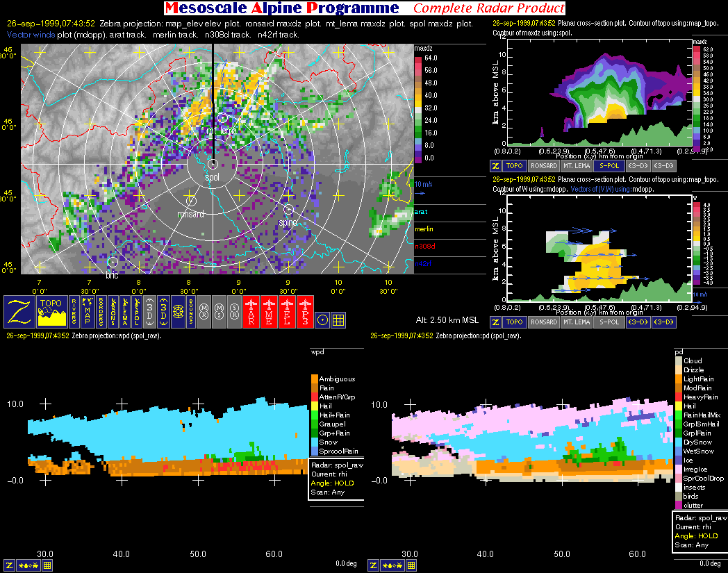Click the LEMA radar icon in toolbar
The height and width of the screenshot is (573, 728).
coord(124,312)
